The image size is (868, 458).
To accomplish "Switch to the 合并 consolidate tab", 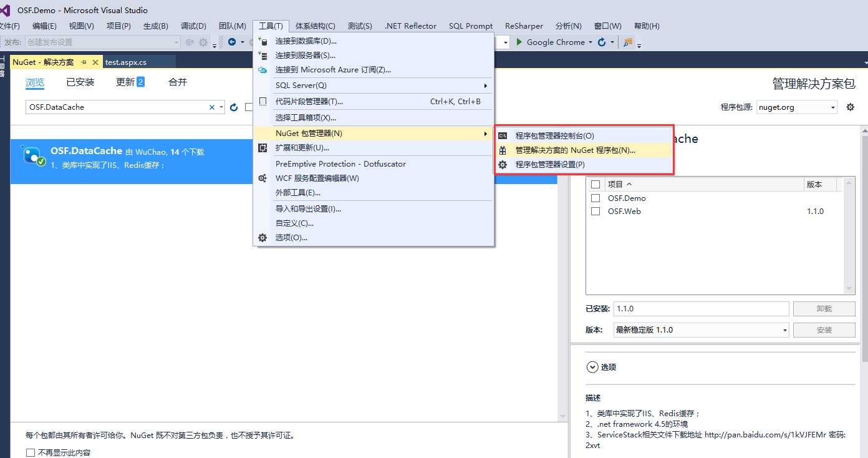I will click(178, 82).
